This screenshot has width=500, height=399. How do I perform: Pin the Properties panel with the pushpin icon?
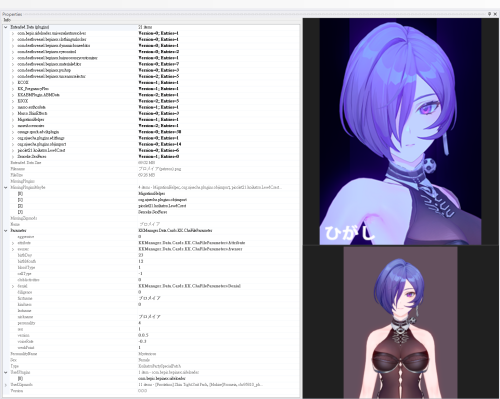coord(489,14)
